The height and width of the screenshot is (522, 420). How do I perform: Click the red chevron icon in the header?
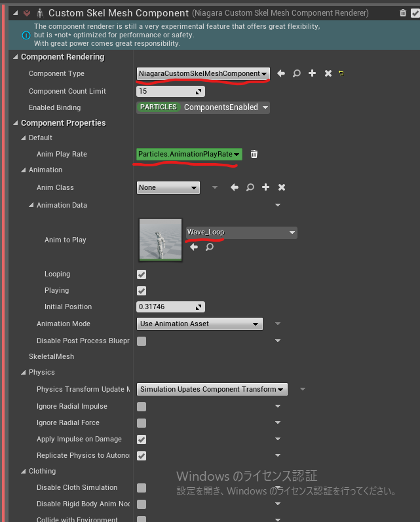[x=27, y=13]
